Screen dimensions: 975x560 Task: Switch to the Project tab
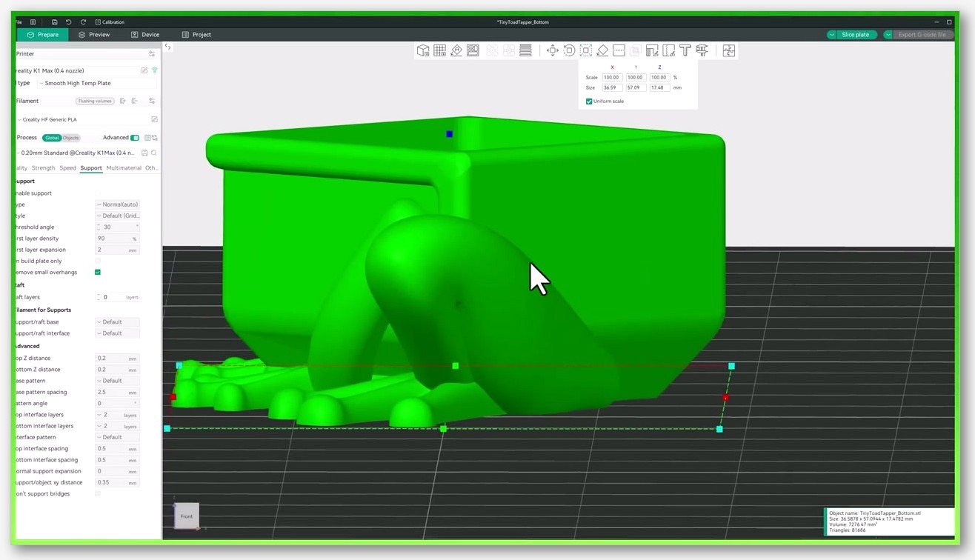click(196, 35)
